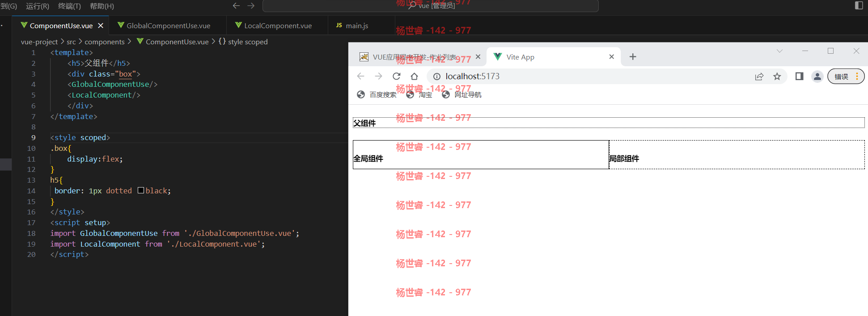
Task: Switch to the VUE应用程序开发 browser tab
Action: (x=414, y=57)
